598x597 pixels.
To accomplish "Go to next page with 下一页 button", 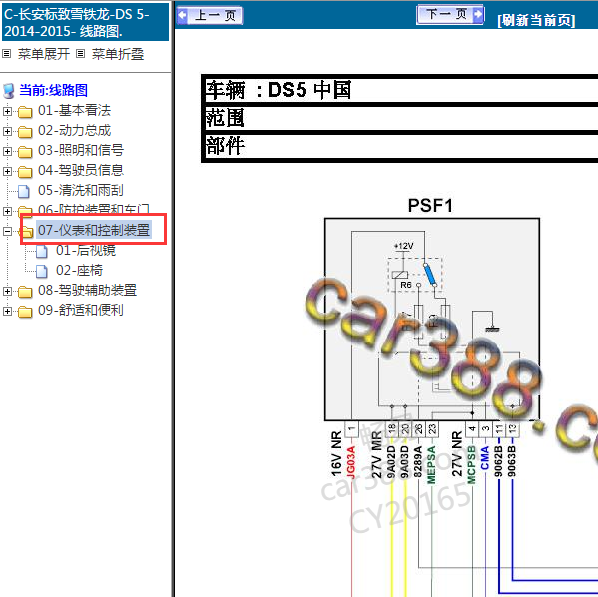I will (x=450, y=15).
